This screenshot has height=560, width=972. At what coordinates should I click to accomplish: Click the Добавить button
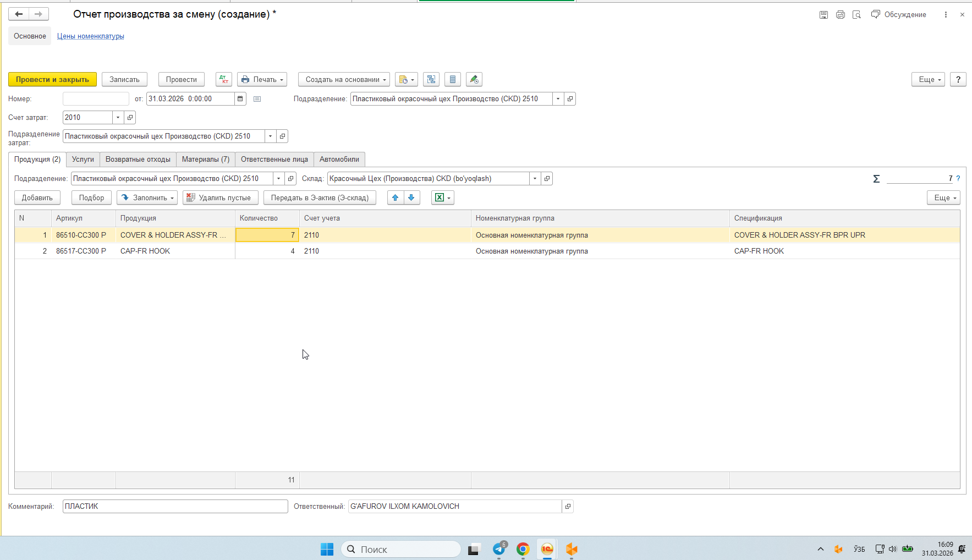click(37, 198)
